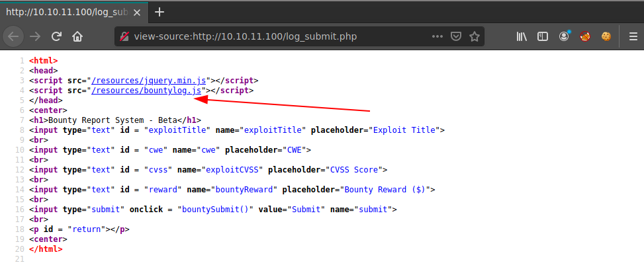Open the Firefox account menu
This screenshot has width=644, height=275.
coord(564,36)
